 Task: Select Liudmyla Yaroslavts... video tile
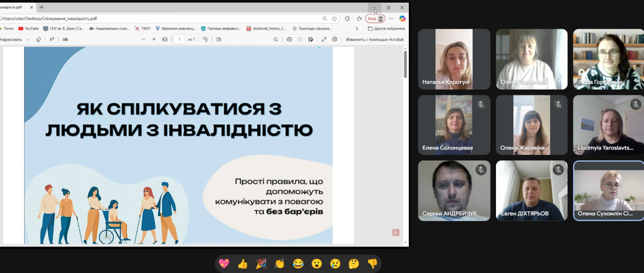pyautogui.click(x=609, y=125)
